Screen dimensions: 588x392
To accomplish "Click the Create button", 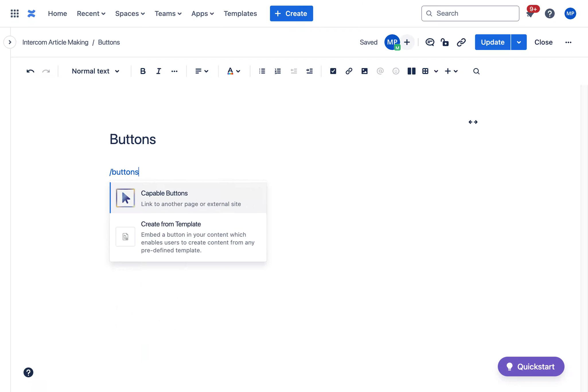I will click(x=291, y=13).
